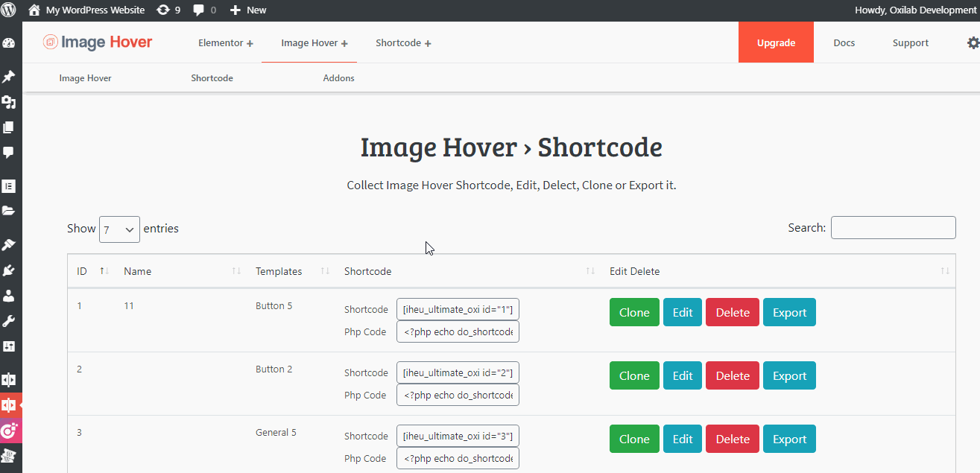Open the Show entries dropdown
The width and height of the screenshot is (980, 473).
(x=119, y=229)
